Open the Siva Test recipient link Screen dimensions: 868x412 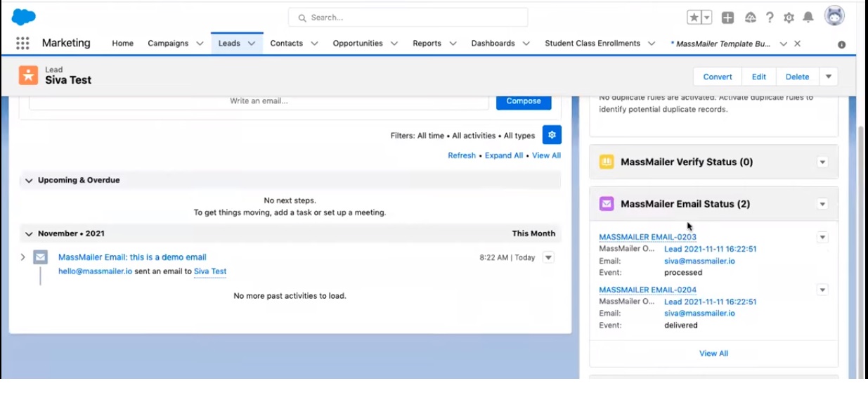coord(210,271)
